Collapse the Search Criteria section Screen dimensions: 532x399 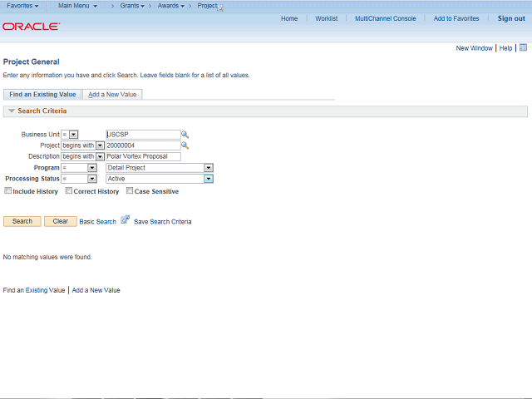[12, 111]
